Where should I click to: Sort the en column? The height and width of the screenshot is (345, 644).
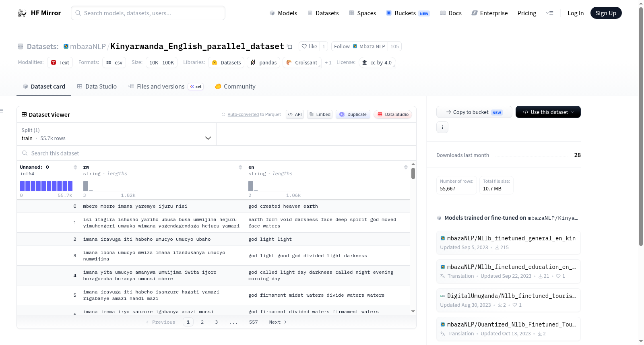coord(406,167)
